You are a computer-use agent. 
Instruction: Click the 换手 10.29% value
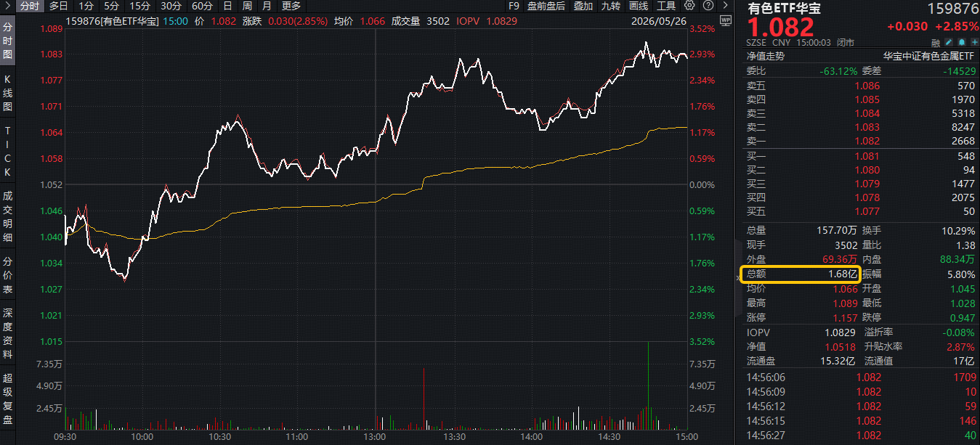point(957,230)
